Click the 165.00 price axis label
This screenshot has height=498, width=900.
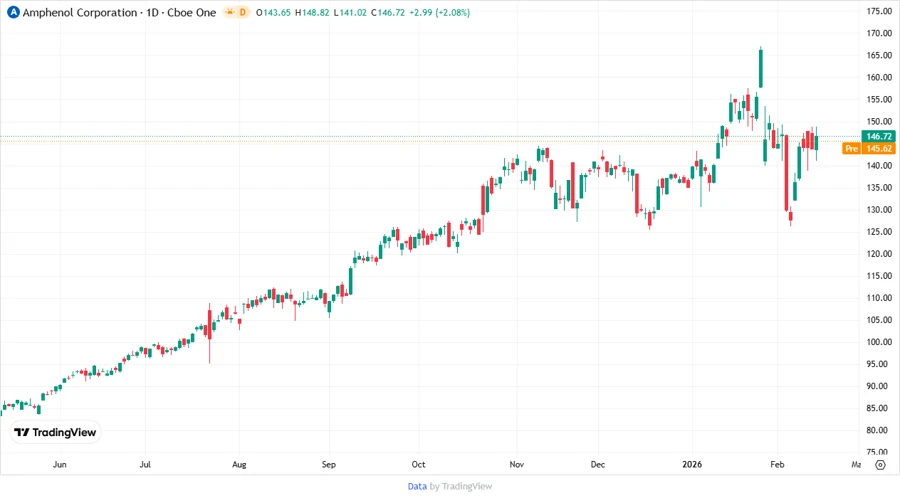879,55
